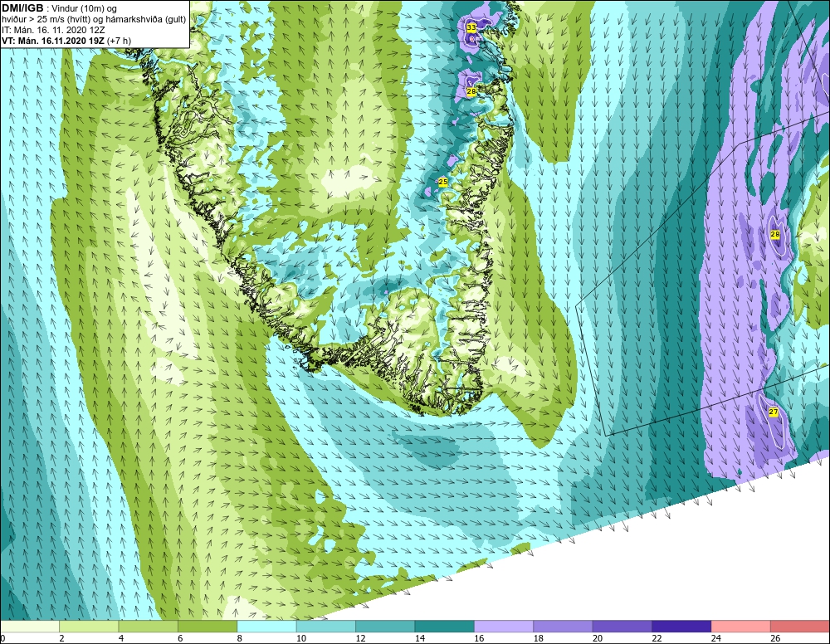Image resolution: width=830 pixels, height=644 pixels.
Task: Pick the medium purple 18–20 legend swatch
Action: pyautogui.click(x=564, y=627)
